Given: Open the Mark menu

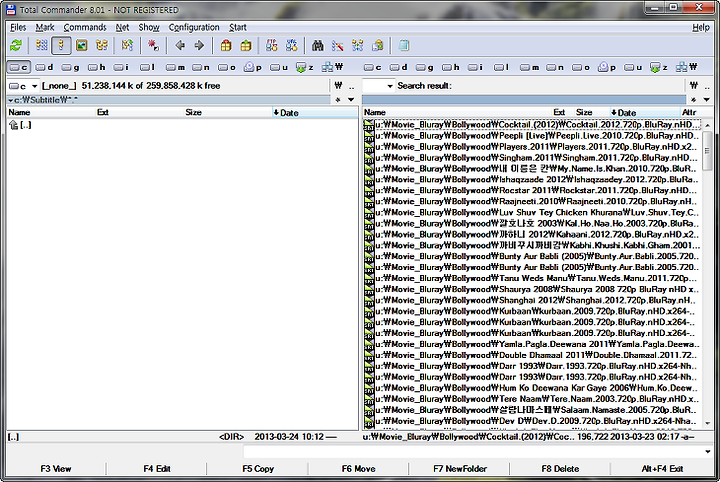Looking at the screenshot, I should click(45, 28).
